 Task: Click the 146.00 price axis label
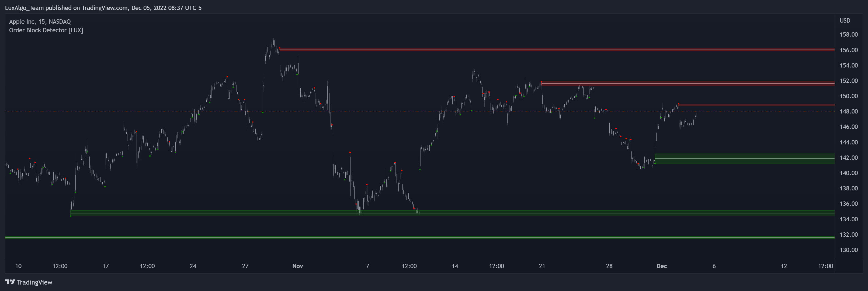(848, 127)
